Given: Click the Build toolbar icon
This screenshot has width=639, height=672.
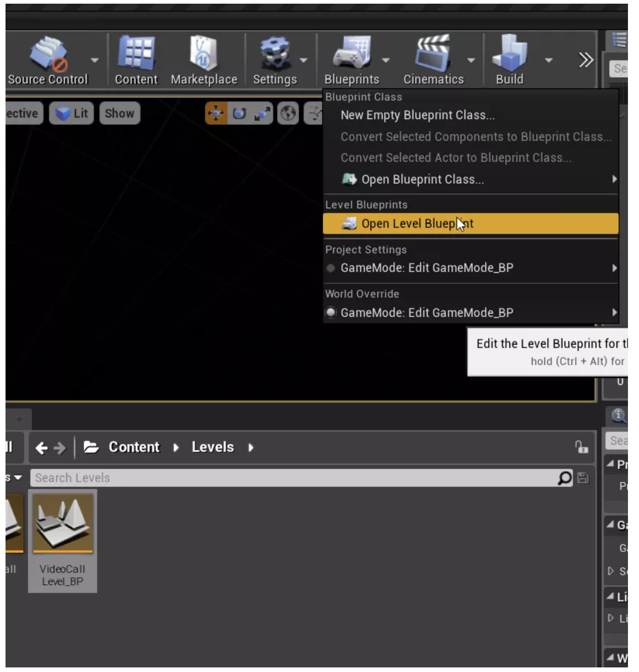Looking at the screenshot, I should coord(509,60).
